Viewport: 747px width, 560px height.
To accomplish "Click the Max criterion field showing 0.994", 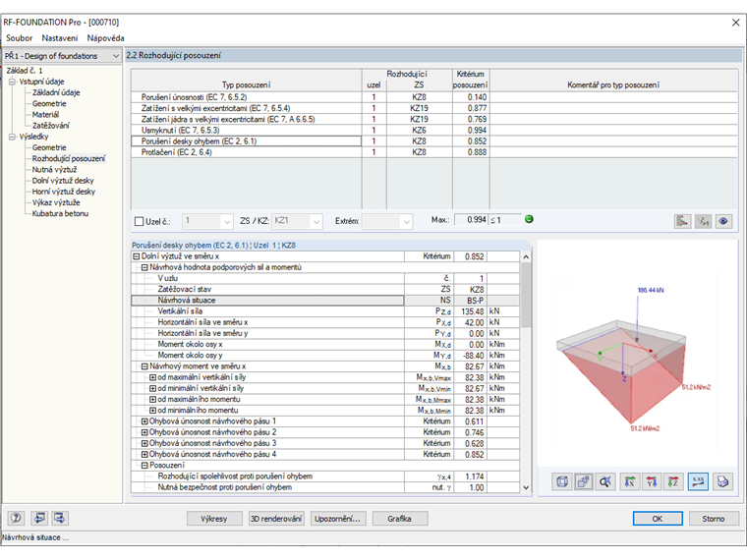I will pyautogui.click(x=471, y=219).
